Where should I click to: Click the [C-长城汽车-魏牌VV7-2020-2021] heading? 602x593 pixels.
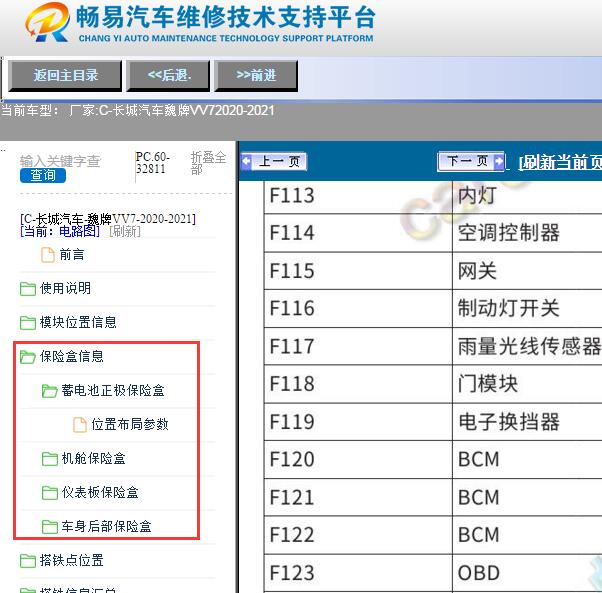tap(108, 219)
